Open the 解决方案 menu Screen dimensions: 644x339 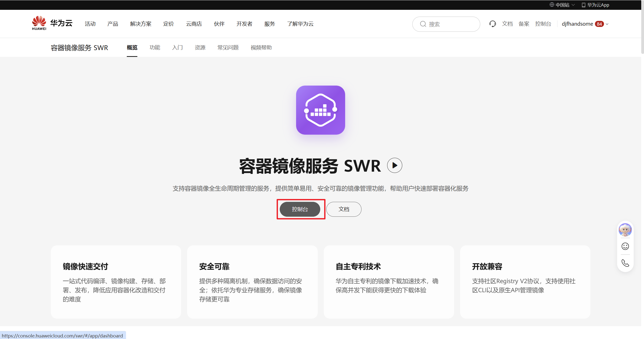pyautogui.click(x=141, y=24)
